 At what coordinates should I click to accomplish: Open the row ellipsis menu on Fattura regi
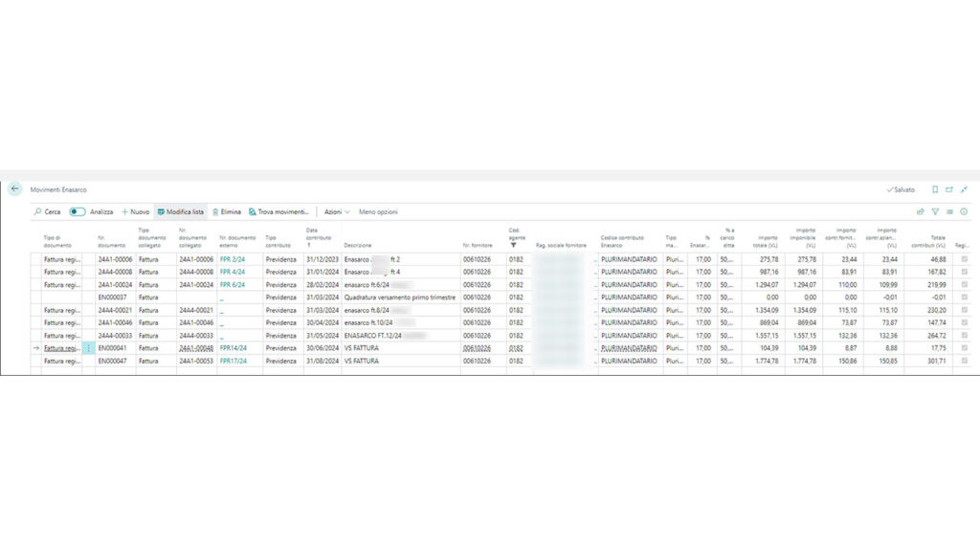click(89, 349)
